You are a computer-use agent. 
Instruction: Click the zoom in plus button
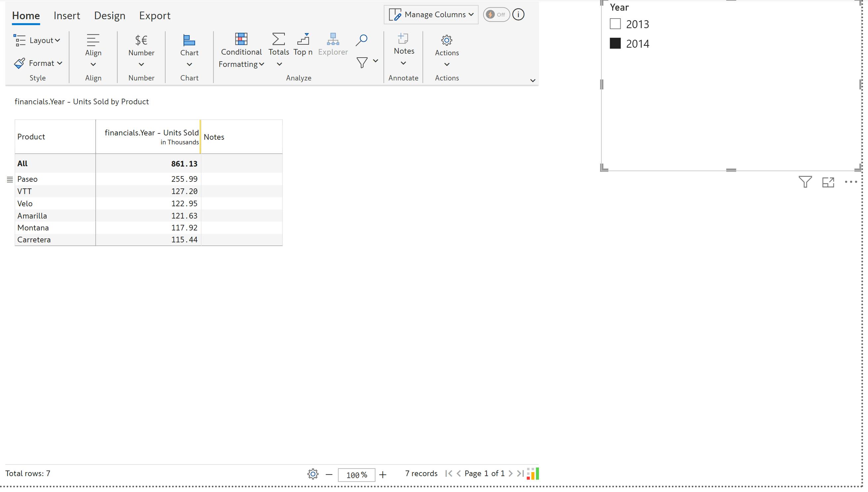point(383,475)
